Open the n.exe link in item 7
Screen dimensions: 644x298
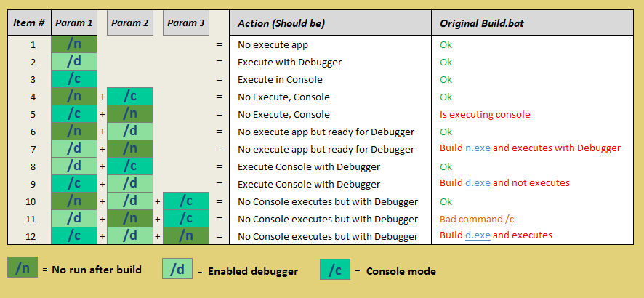478,148
